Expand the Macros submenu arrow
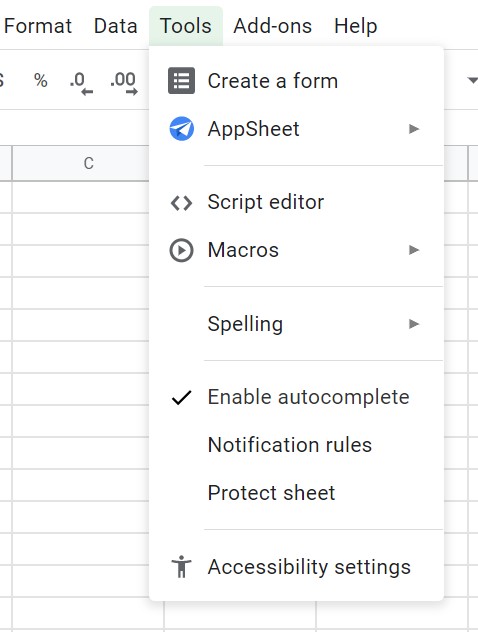478x632 pixels. click(414, 250)
